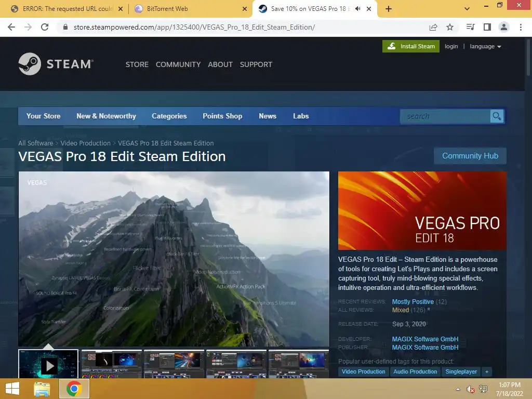
Task: Open Video Production breadcrumb
Action: tap(86, 143)
